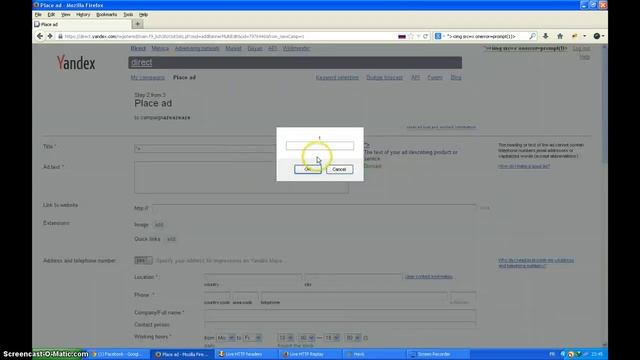
Task: Open the View menu
Action: point(66,15)
